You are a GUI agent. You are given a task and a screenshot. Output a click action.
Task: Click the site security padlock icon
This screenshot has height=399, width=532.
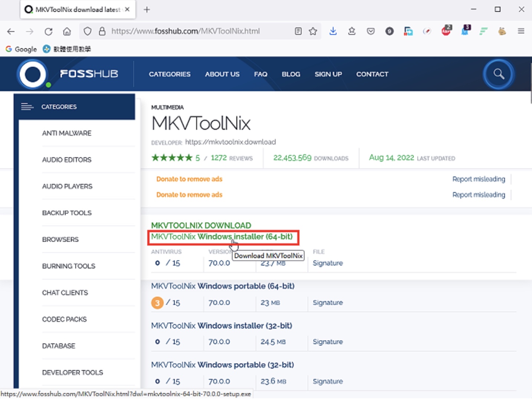tap(102, 32)
